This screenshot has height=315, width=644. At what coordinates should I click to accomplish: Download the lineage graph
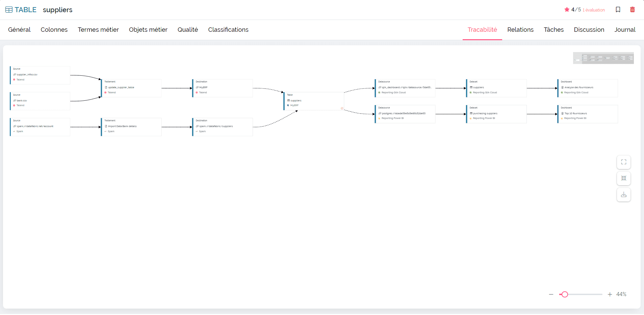(x=624, y=195)
